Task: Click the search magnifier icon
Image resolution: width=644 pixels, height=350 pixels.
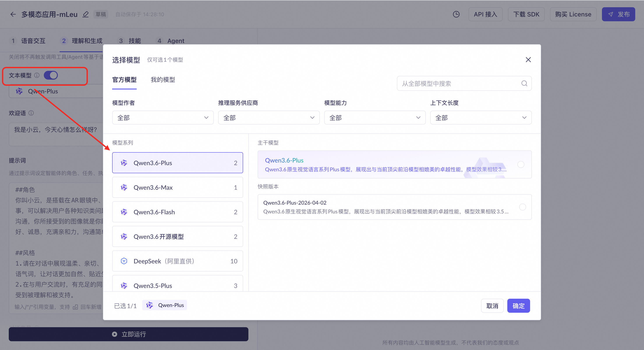Action: [524, 83]
